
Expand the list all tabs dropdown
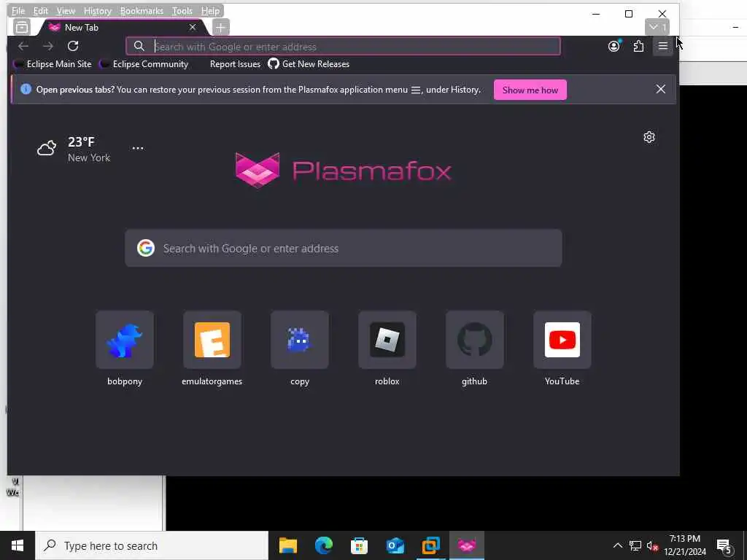tap(657, 27)
